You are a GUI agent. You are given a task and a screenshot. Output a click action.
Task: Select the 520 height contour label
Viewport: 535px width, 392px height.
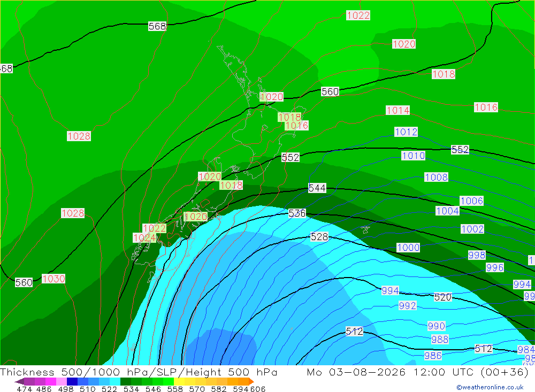point(443,297)
